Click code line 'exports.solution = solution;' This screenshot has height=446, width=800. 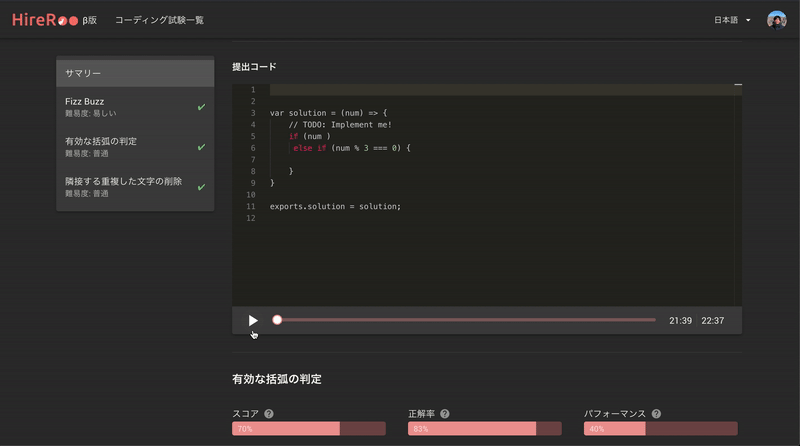coord(335,206)
